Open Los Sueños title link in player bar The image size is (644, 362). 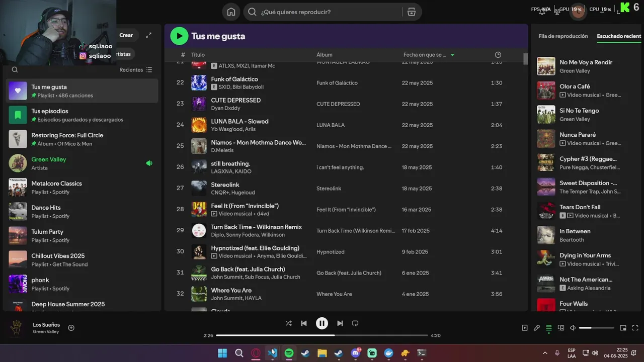click(46, 325)
